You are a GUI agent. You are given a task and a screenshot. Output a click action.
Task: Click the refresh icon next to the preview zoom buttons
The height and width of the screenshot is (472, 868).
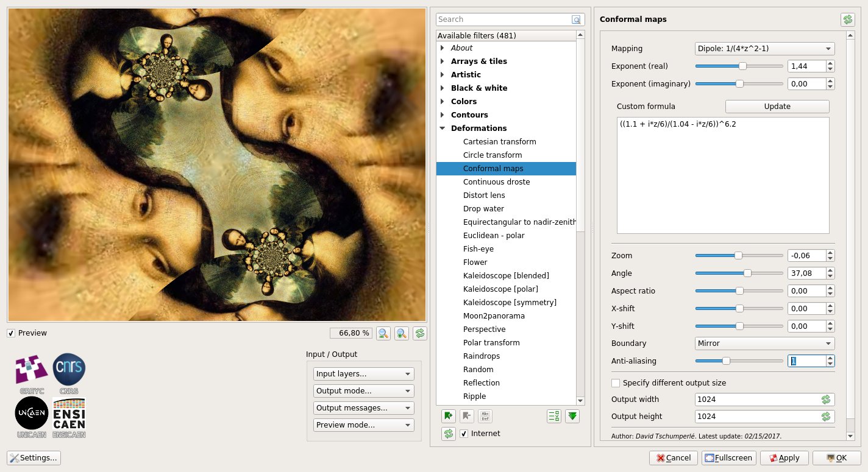420,333
